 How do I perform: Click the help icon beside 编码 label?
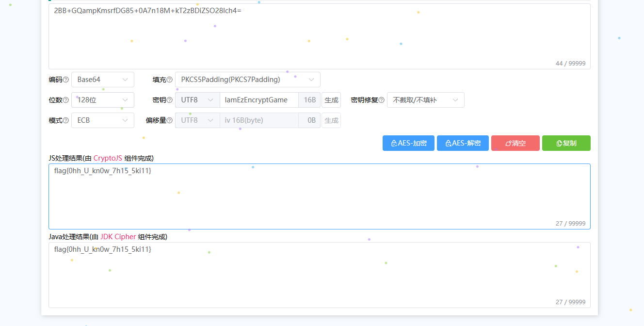coord(66,80)
